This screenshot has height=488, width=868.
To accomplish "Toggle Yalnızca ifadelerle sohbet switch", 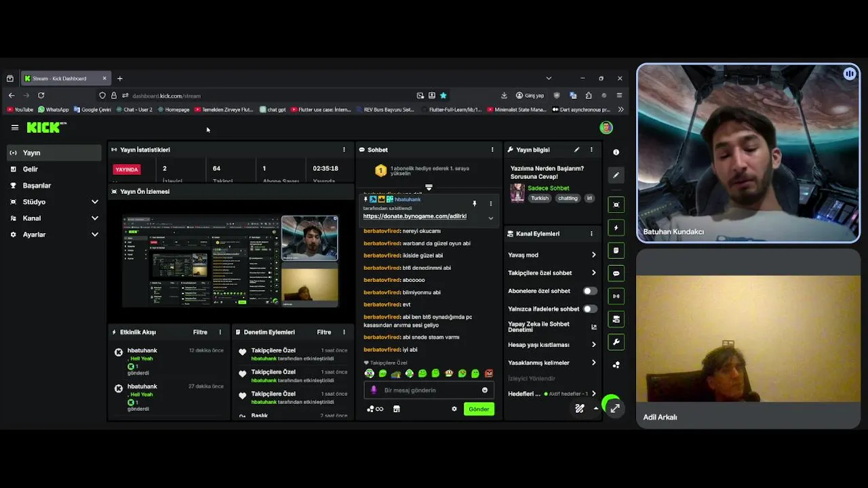I will 590,309.
